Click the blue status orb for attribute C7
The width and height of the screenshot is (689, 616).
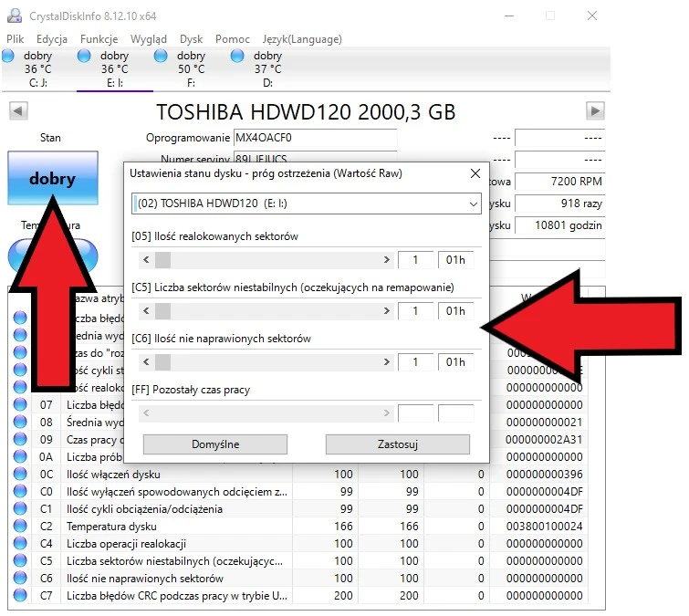[x=20, y=596]
